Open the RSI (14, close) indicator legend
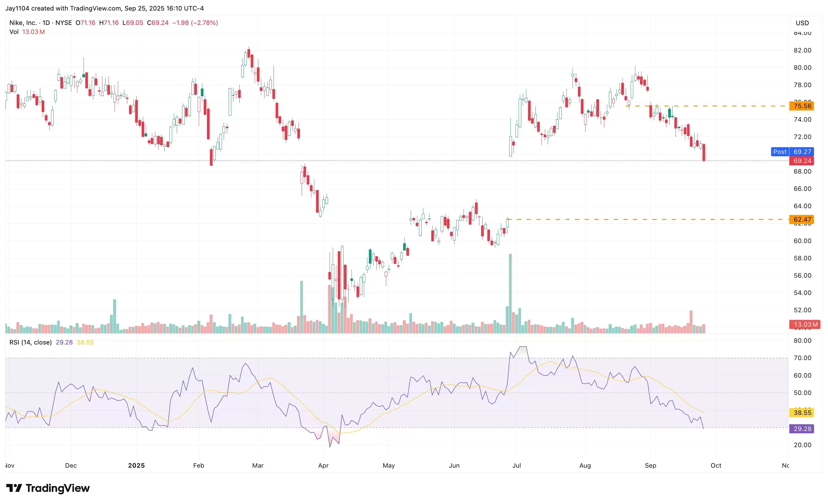This screenshot has width=828, height=504. pos(30,342)
